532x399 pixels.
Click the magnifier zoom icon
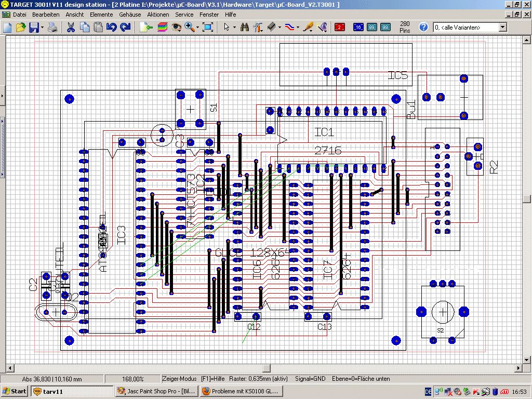click(x=189, y=27)
